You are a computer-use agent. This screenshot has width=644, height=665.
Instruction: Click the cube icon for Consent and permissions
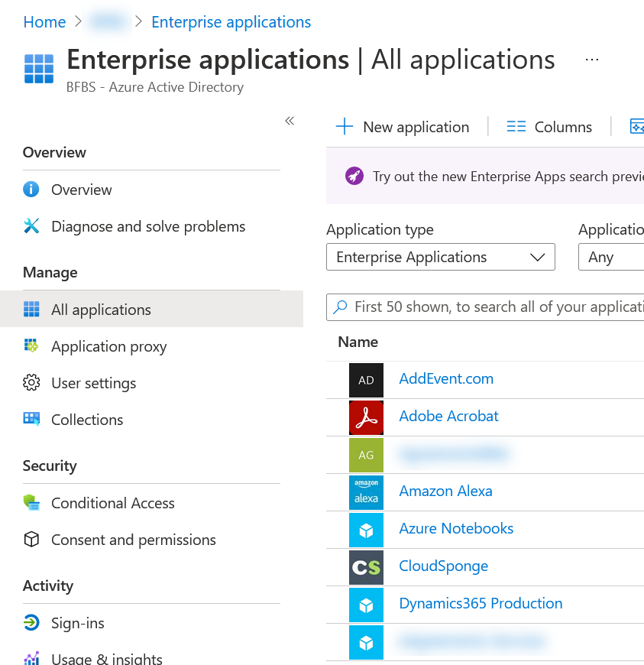click(x=31, y=539)
